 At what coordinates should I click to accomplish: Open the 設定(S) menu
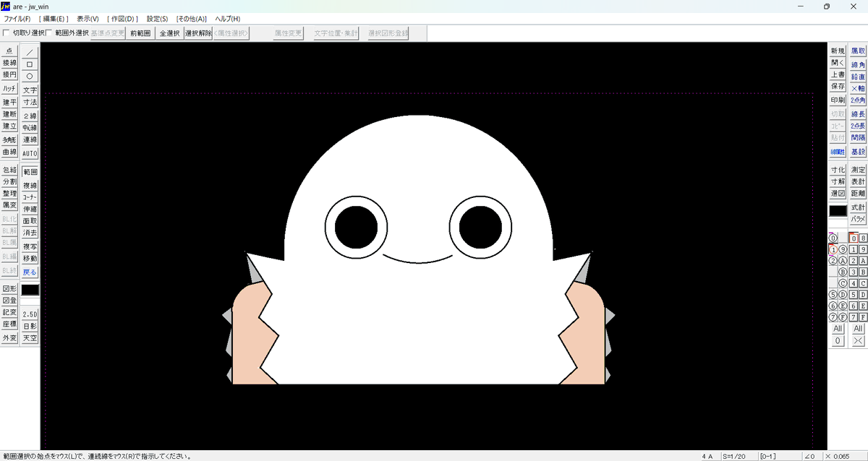tap(157, 19)
